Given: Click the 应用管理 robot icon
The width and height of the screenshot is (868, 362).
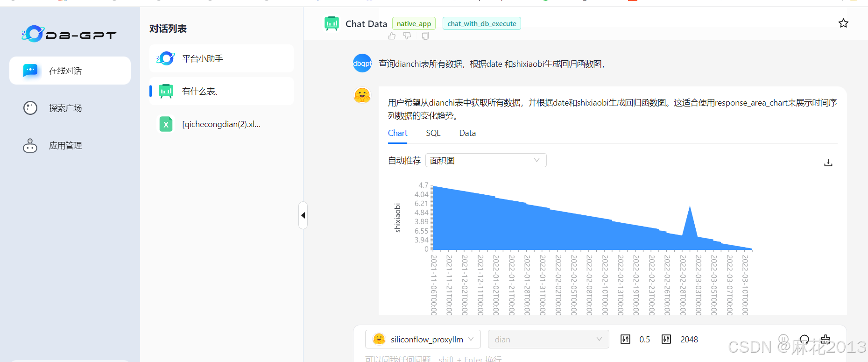Looking at the screenshot, I should 30,145.
